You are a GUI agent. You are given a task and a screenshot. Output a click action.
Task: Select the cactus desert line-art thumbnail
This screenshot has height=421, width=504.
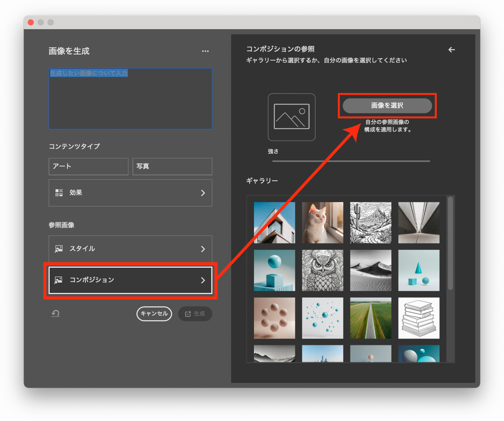371,223
